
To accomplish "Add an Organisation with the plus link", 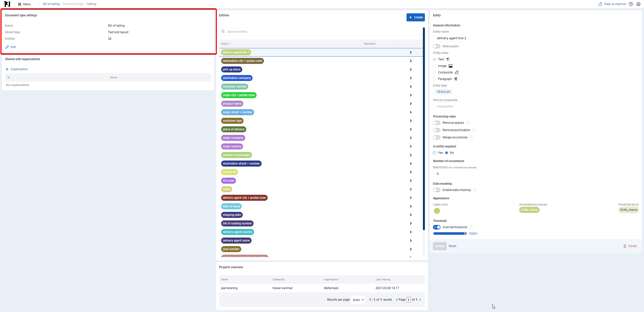I will click(x=17, y=69).
